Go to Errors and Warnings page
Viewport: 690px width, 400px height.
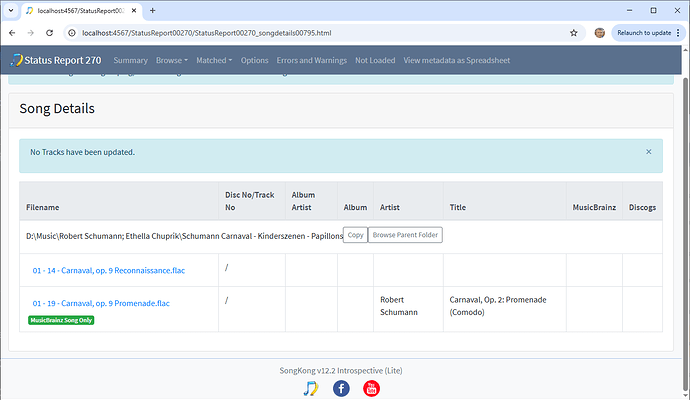coord(312,60)
